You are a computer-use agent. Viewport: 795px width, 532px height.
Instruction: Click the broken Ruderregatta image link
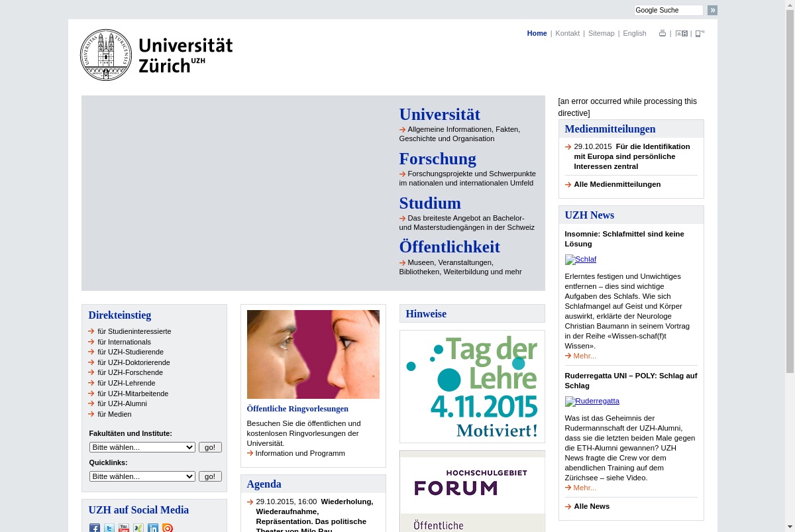click(x=592, y=401)
